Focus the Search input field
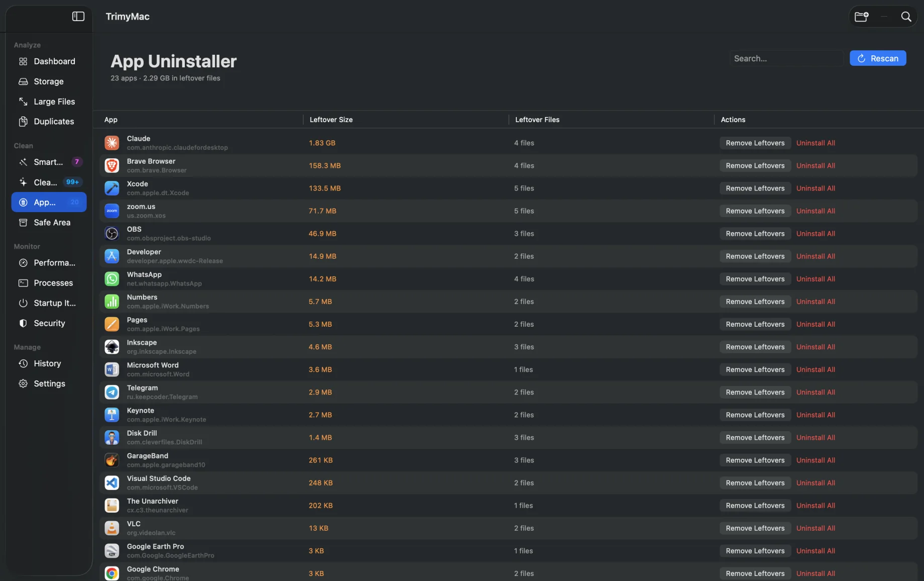 tap(786, 58)
